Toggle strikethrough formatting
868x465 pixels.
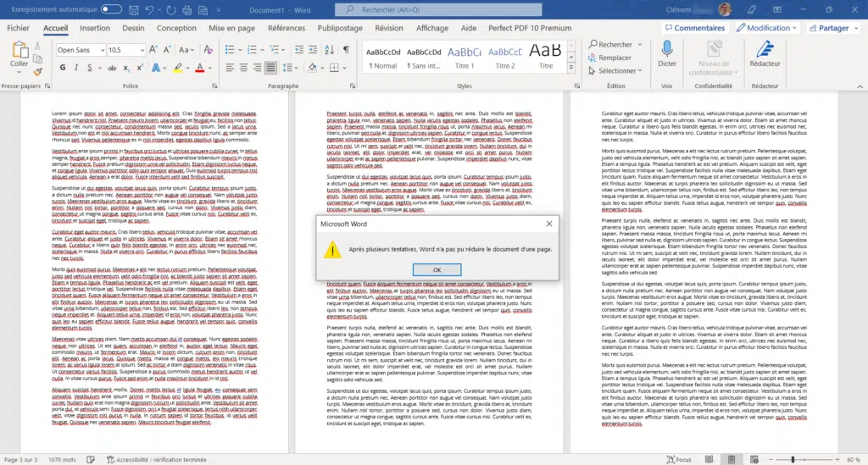(112, 68)
